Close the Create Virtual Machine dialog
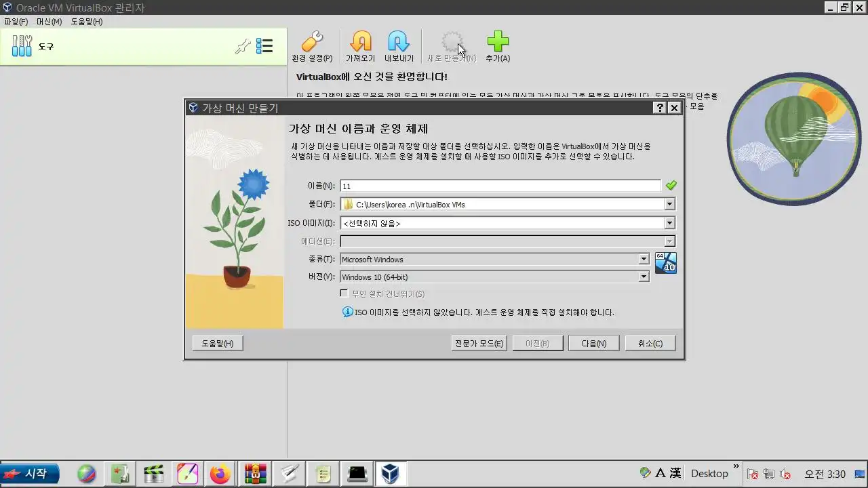Viewport: 868px width, 488px height. pyautogui.click(x=673, y=108)
